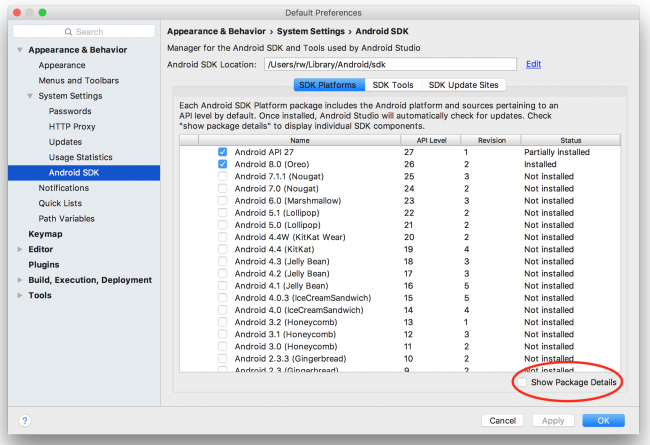Uncheck the Android 8.0 (Oreo) checkbox
650x445 pixels.
coord(223,164)
